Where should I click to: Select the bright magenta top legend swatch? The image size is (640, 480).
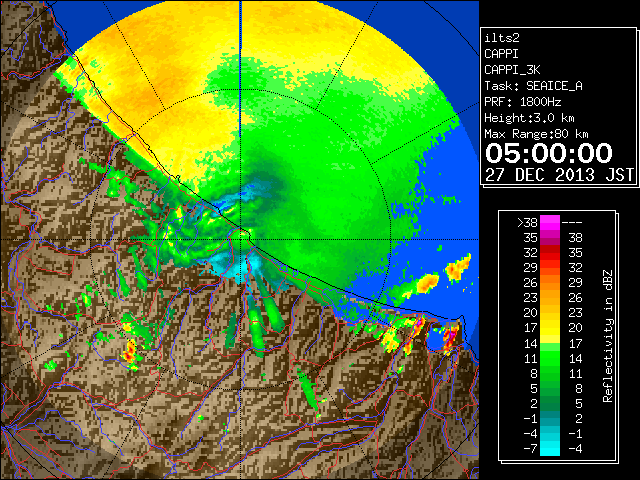[550, 223]
